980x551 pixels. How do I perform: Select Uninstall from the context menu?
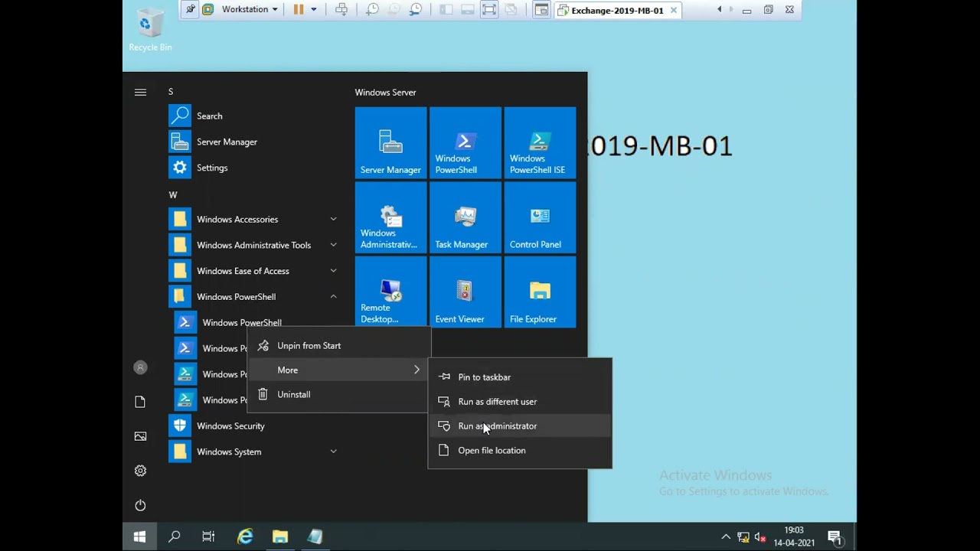[338, 395]
